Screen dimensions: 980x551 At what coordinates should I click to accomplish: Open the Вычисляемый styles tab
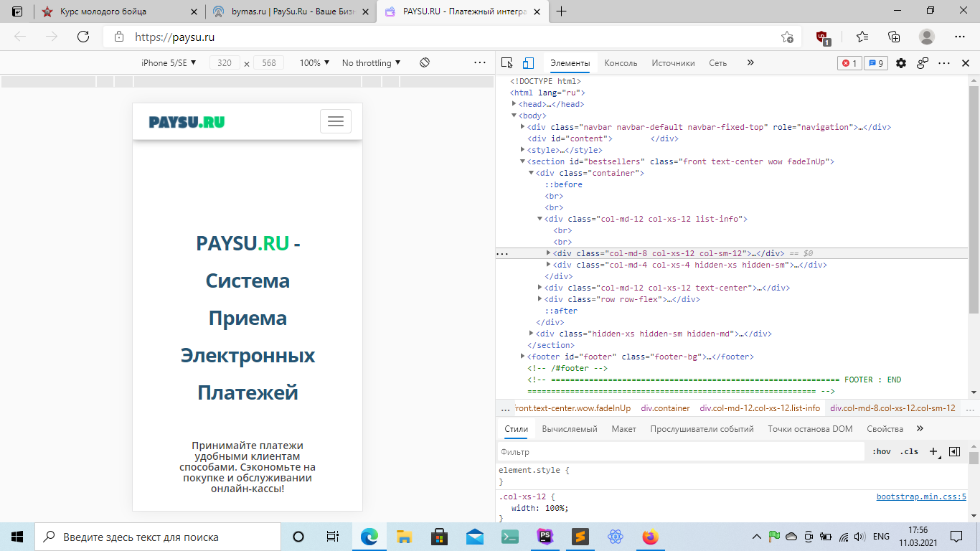point(570,429)
